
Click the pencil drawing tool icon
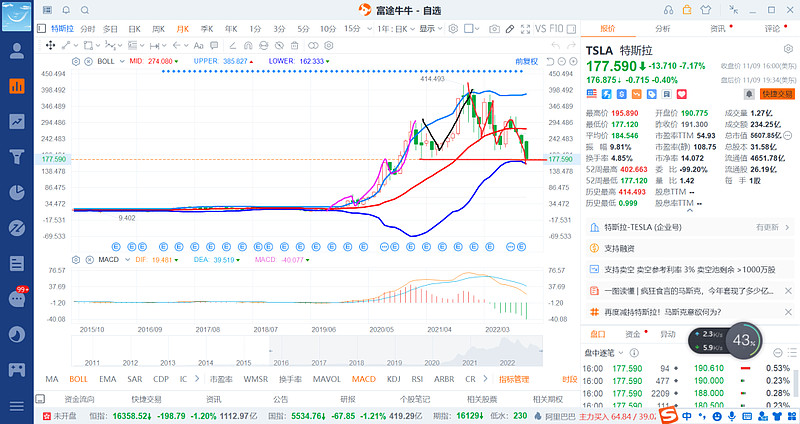pyautogui.click(x=510, y=29)
